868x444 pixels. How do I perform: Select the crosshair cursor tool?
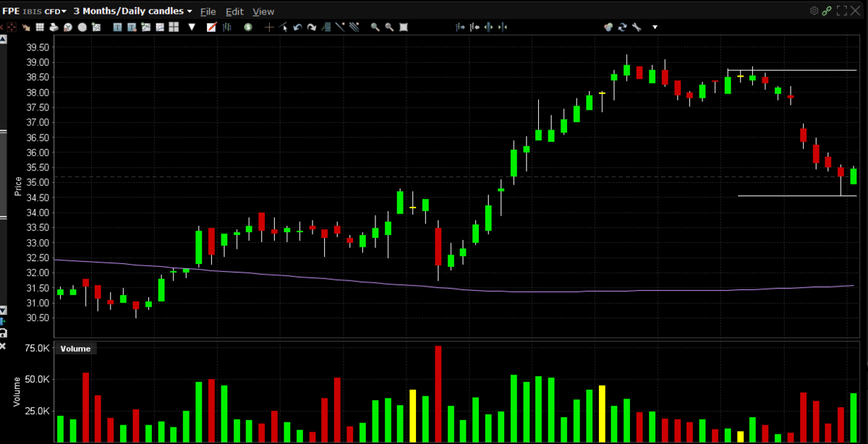[x=269, y=27]
